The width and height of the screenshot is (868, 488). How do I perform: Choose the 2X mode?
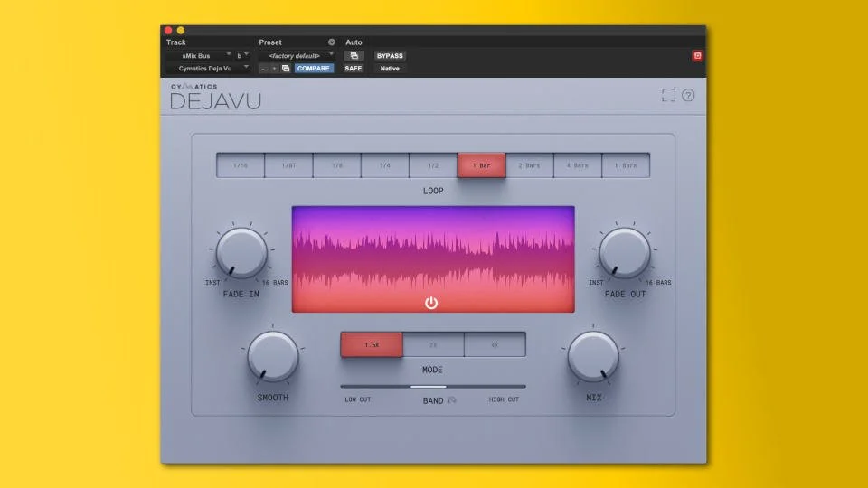click(433, 344)
